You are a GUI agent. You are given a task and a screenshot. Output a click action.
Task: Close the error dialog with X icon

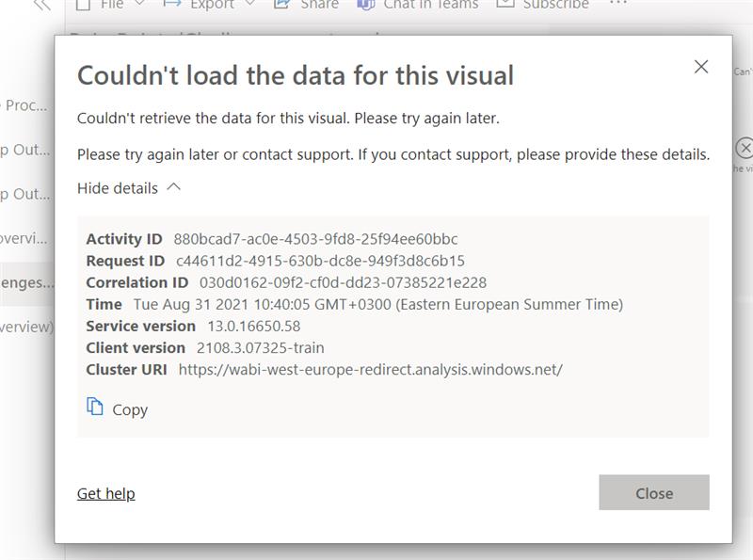click(700, 67)
